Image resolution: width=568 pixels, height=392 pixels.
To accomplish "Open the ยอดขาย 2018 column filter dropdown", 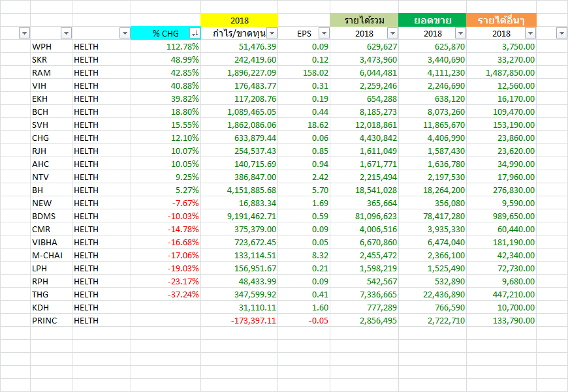I will pyautogui.click(x=460, y=33).
